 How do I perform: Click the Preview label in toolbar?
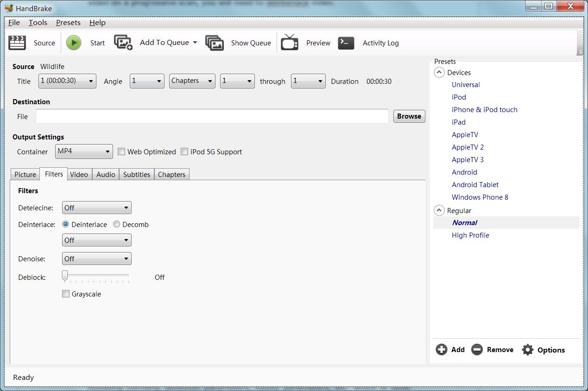[318, 43]
